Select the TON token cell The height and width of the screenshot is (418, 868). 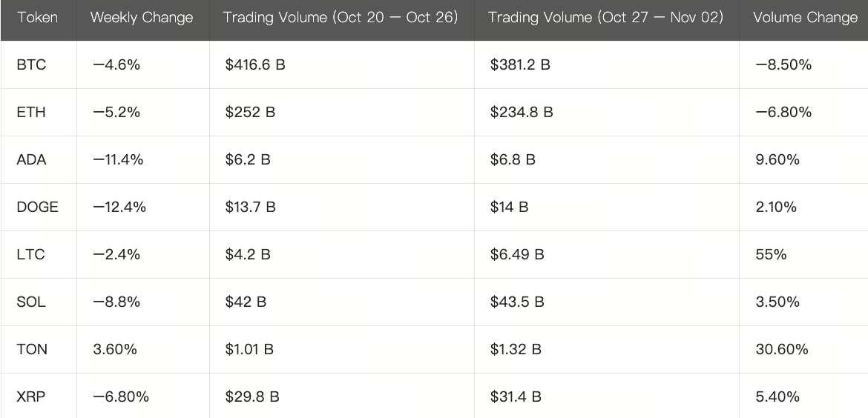pyautogui.click(x=32, y=350)
